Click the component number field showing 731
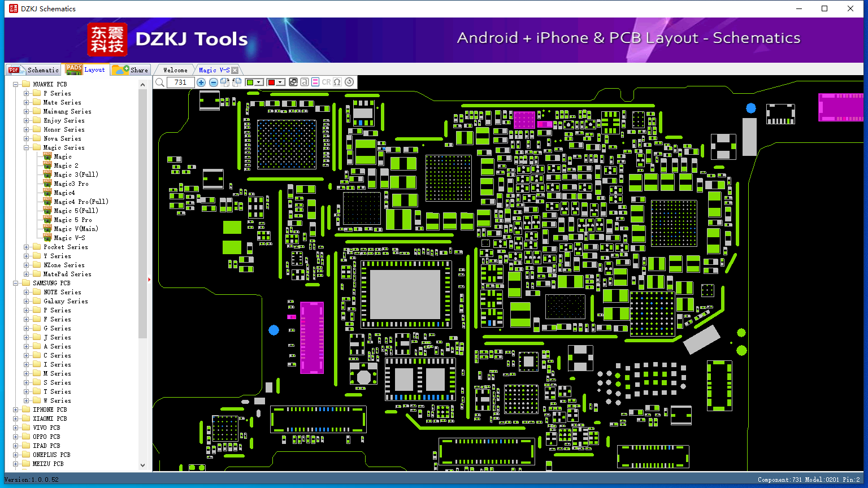The width and height of the screenshot is (868, 488). pyautogui.click(x=180, y=82)
